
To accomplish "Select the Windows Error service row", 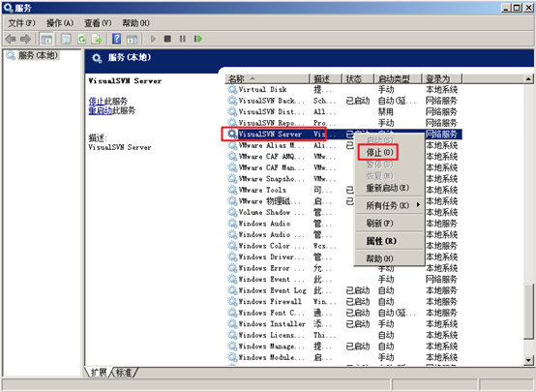I will point(342,268).
